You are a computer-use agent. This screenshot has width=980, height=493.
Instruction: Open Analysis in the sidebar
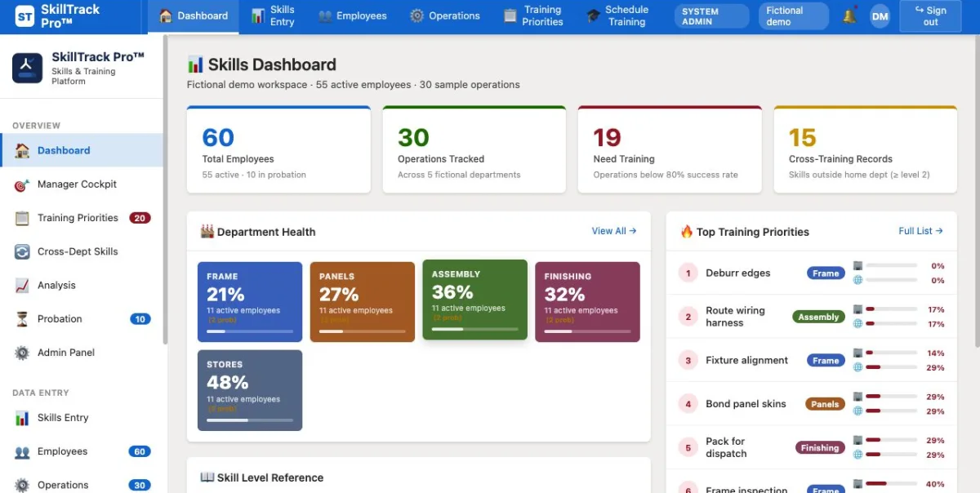pyautogui.click(x=82, y=285)
